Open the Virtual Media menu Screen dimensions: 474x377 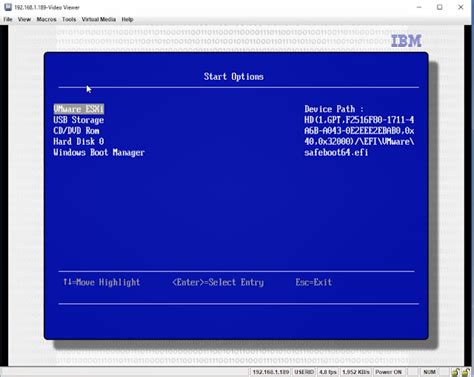point(99,19)
